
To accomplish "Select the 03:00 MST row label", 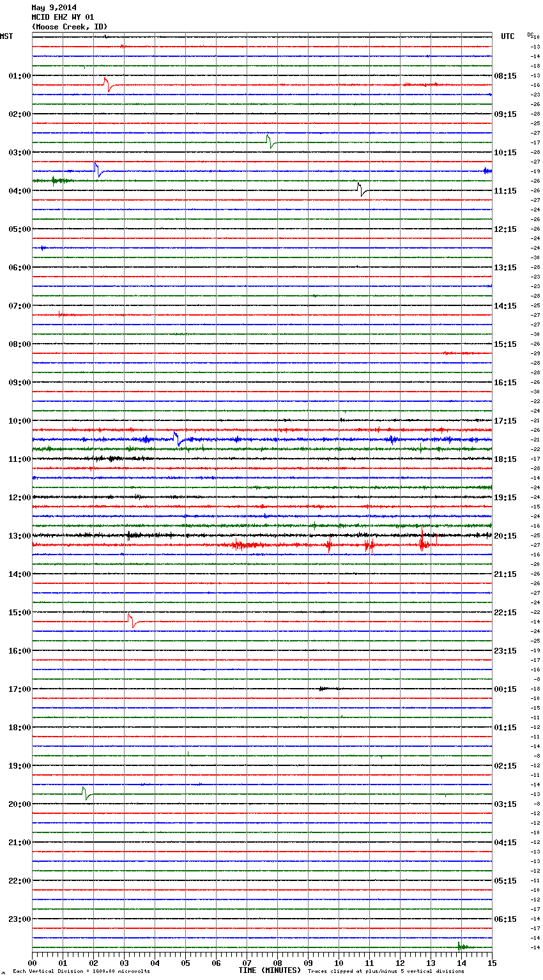I will click(x=20, y=152).
